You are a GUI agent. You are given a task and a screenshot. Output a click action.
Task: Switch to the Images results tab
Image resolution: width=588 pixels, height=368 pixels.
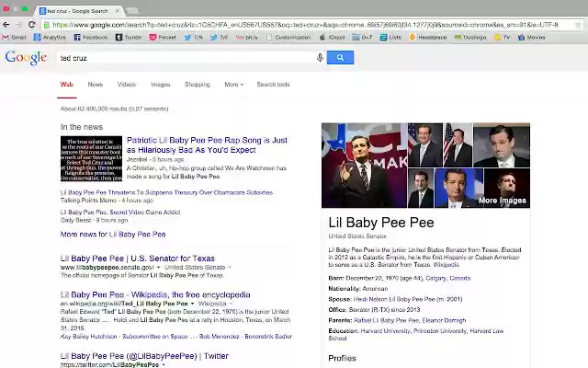(160, 85)
